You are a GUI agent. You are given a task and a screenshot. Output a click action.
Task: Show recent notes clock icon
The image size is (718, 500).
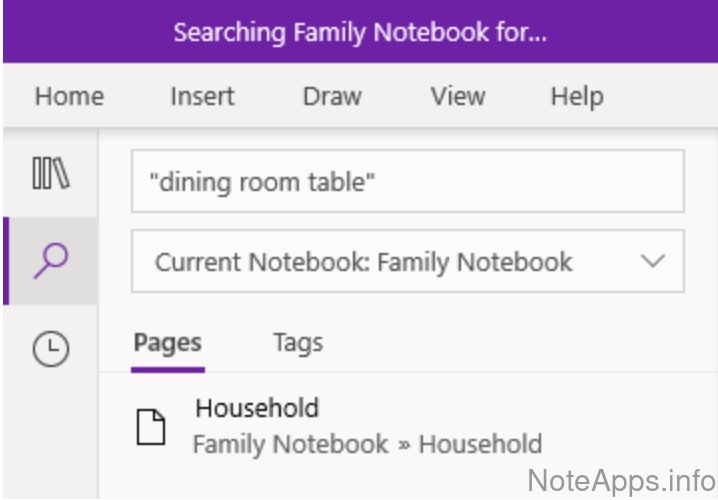pyautogui.click(x=50, y=348)
